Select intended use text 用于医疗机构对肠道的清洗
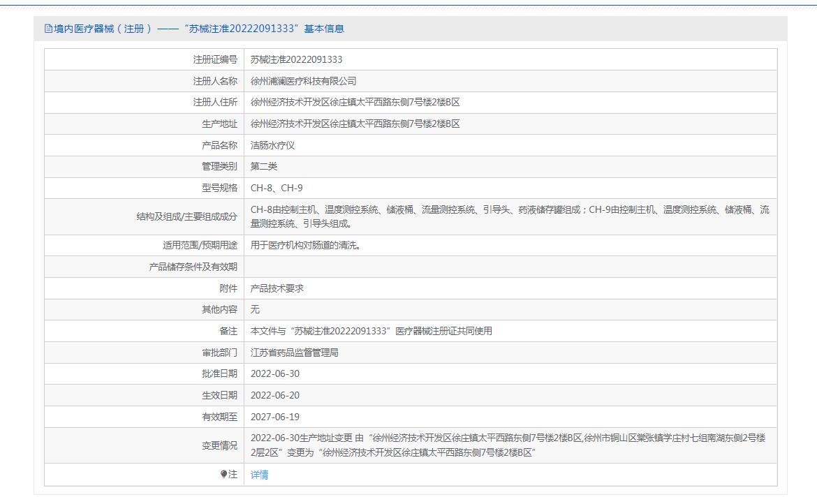 (305, 245)
